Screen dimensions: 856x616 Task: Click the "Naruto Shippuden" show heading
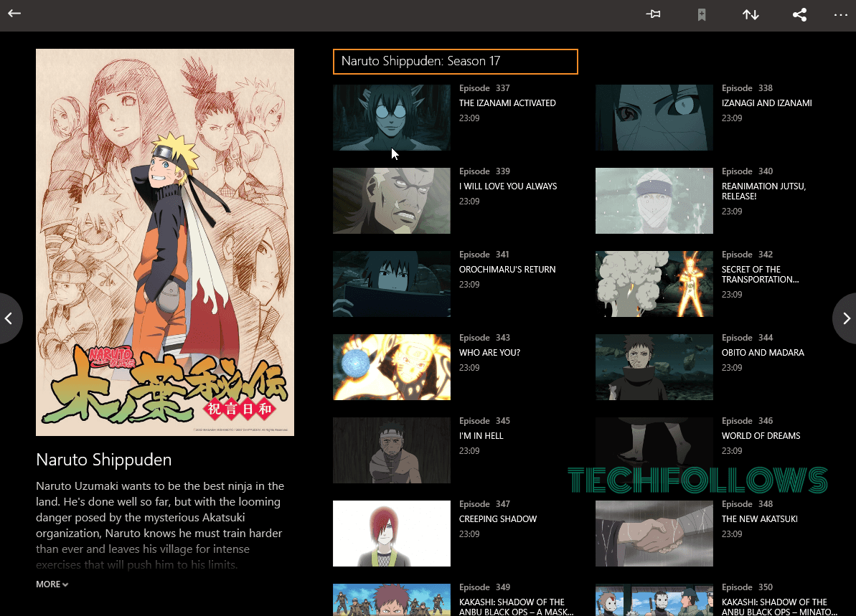[104, 460]
